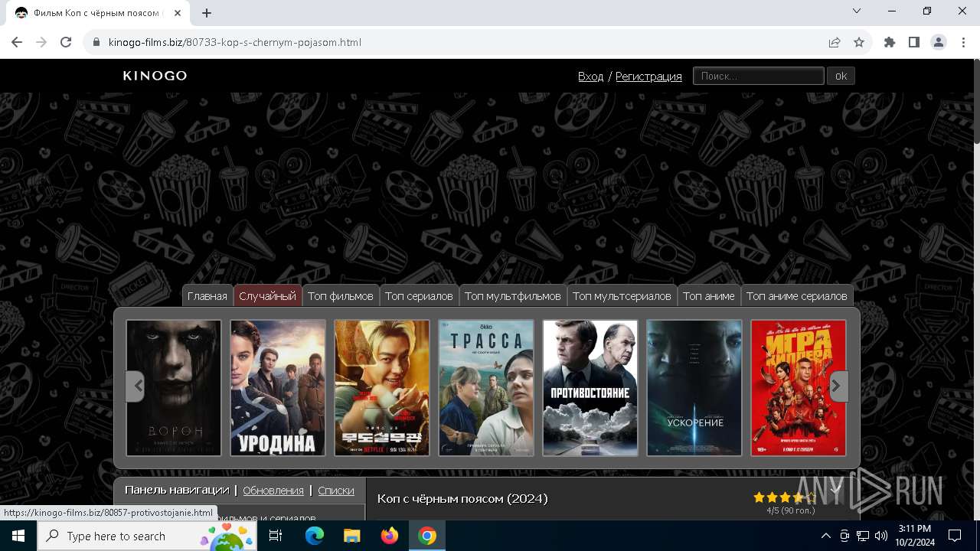The height and width of the screenshot is (551, 980).
Task: Open the Windows Start menu
Action: 18,536
